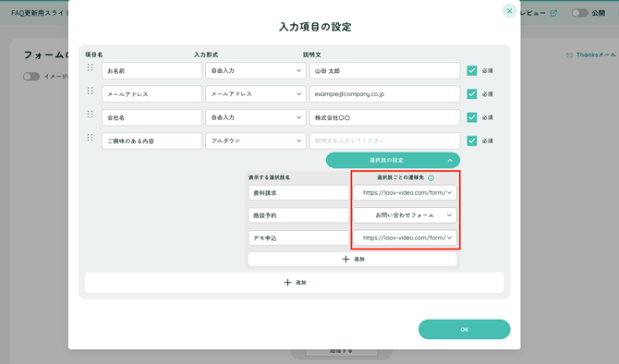Open destination dropdown for 資料請求 option
Screen dimensions: 619x364
tap(405, 193)
